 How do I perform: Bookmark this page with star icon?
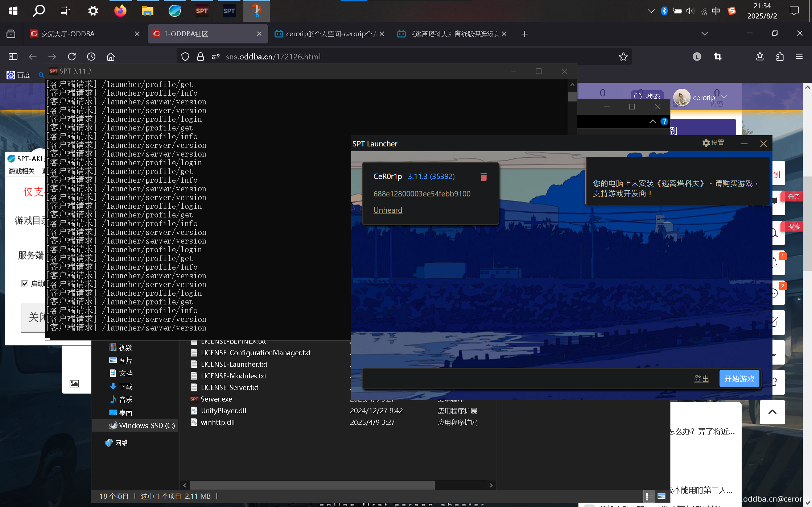(623, 57)
